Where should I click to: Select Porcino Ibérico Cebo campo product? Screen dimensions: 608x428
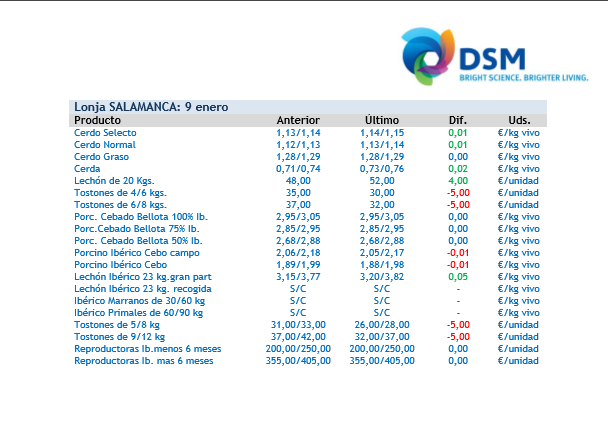click(x=138, y=252)
